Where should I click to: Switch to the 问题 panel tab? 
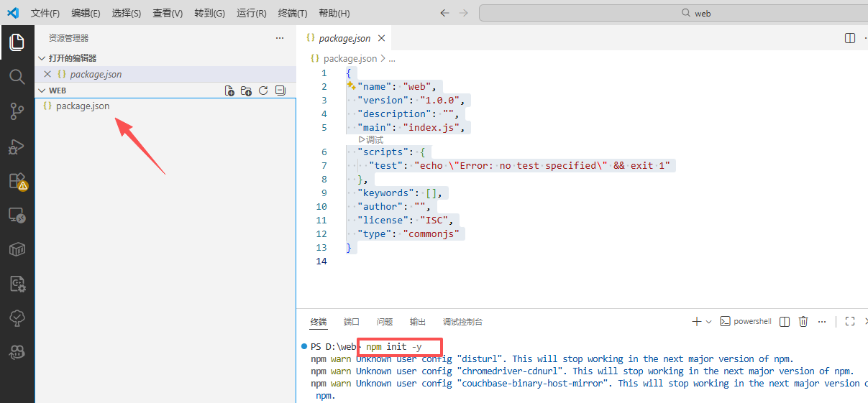pyautogui.click(x=385, y=322)
